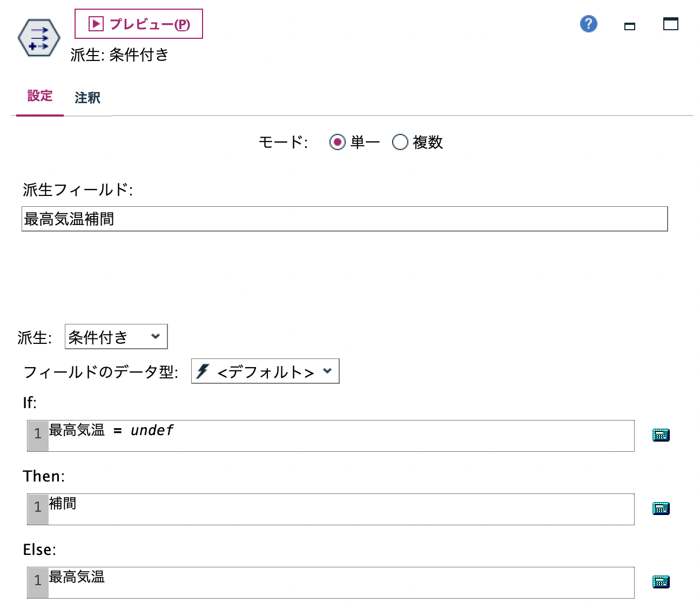Open the help icon
Viewport: 700px width, 610px height.
tap(588, 24)
